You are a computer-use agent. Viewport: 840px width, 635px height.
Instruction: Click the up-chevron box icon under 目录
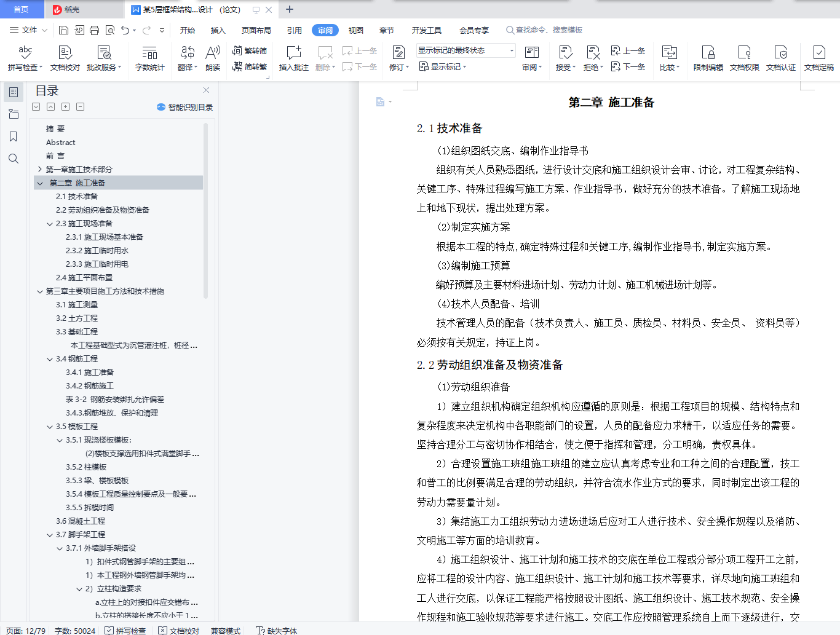[x=51, y=107]
